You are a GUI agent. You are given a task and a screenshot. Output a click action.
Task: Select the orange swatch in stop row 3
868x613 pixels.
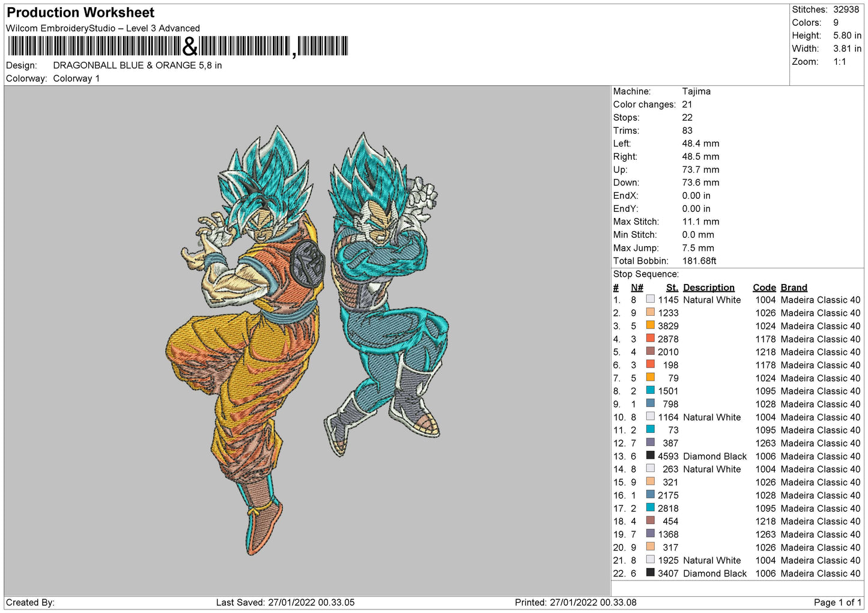coord(650,325)
